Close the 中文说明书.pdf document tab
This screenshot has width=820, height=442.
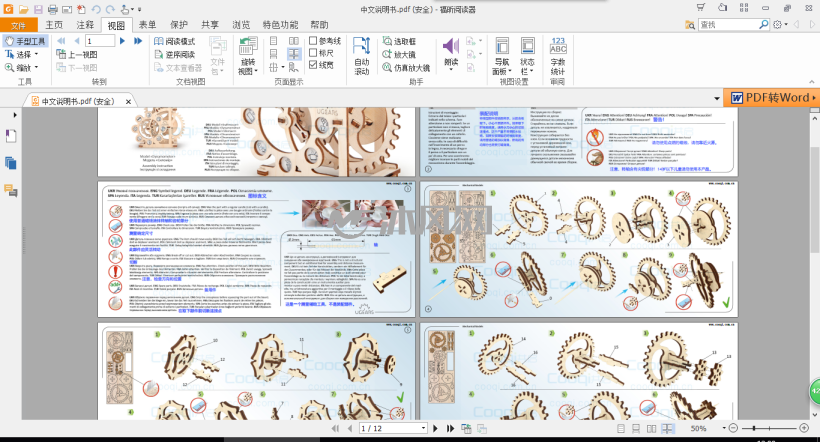[x=128, y=101]
